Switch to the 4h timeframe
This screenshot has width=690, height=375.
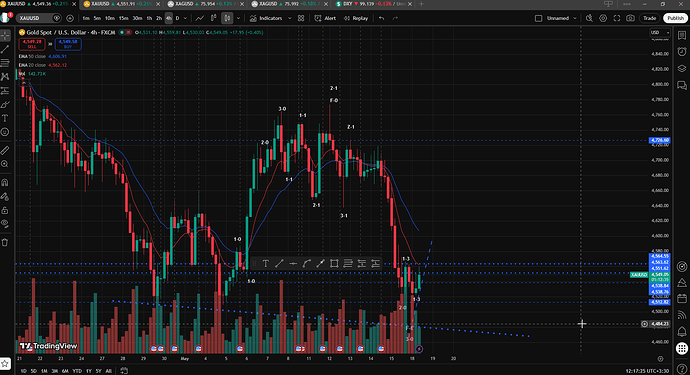coord(169,18)
